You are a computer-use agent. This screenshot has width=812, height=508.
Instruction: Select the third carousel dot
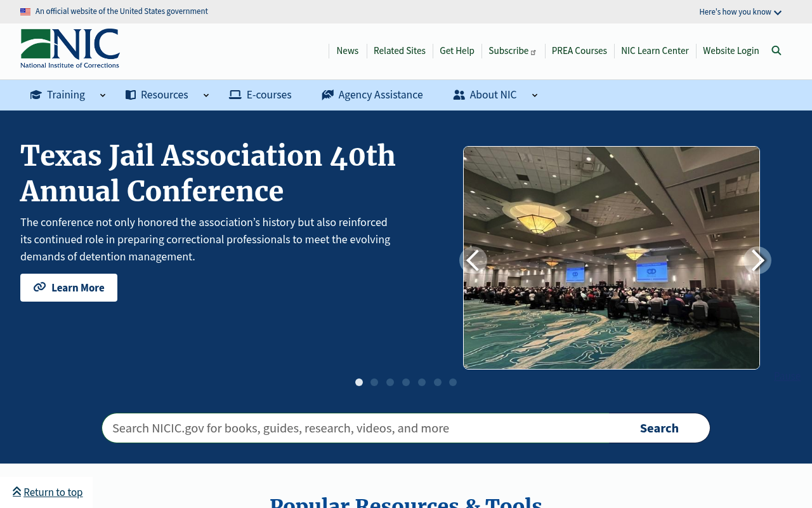[390, 382]
